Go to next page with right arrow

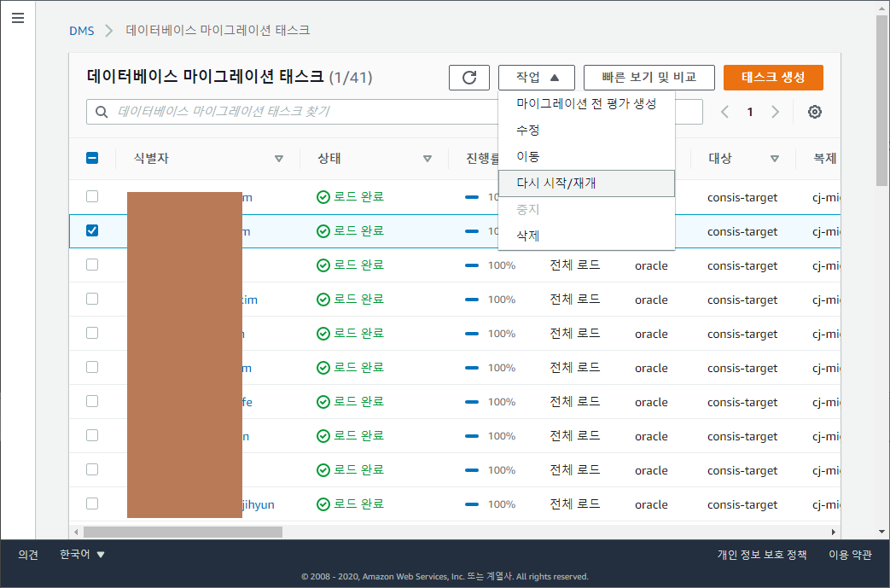click(x=774, y=111)
